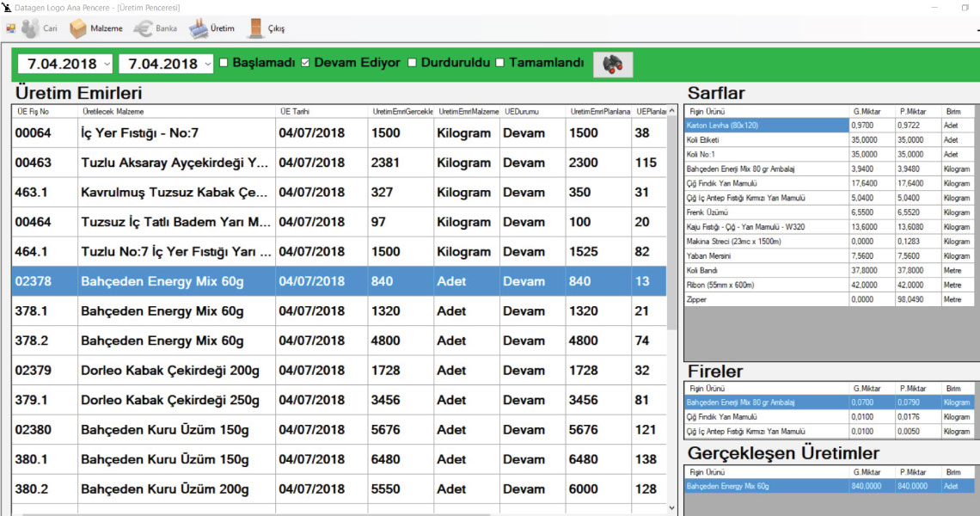Select order row 00463 Tuzlu Aksaray Ayçekirdeği

coord(339,163)
